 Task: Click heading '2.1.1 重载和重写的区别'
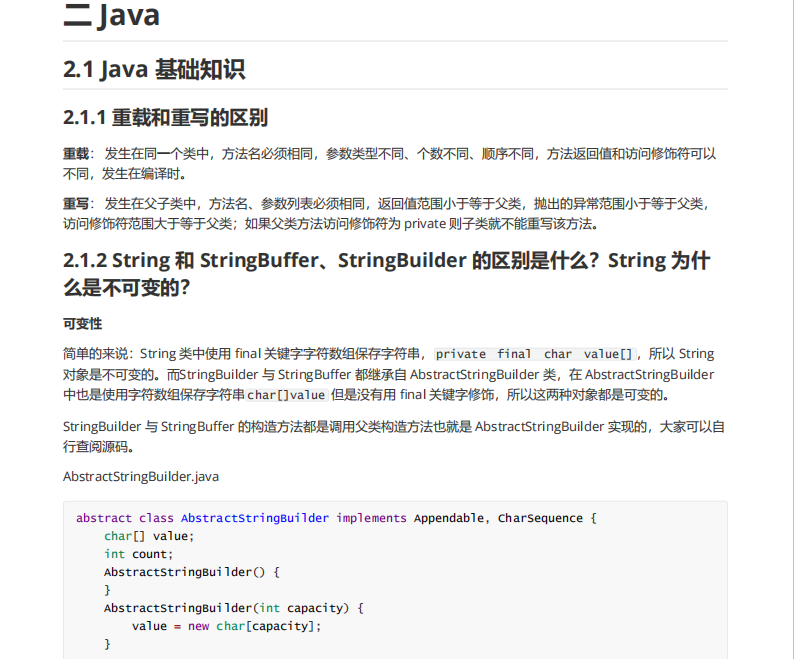point(165,118)
